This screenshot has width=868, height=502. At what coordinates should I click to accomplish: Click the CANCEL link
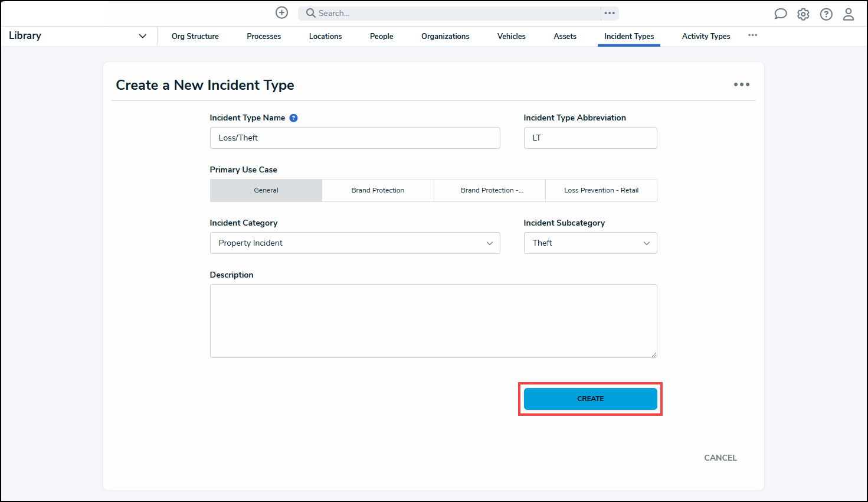click(x=720, y=458)
